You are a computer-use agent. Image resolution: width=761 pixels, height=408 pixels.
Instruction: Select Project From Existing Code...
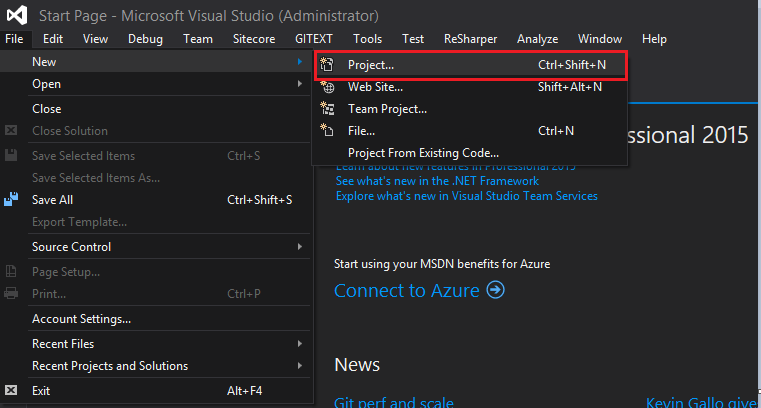click(471, 153)
